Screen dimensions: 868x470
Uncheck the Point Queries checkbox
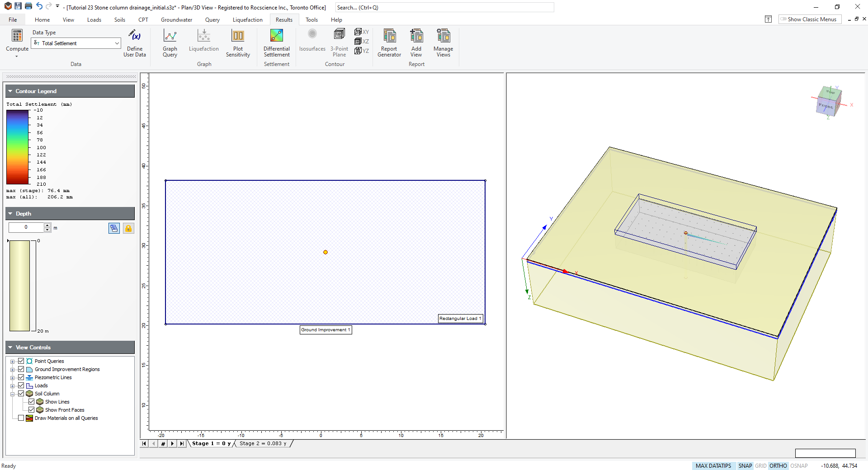tap(21, 361)
